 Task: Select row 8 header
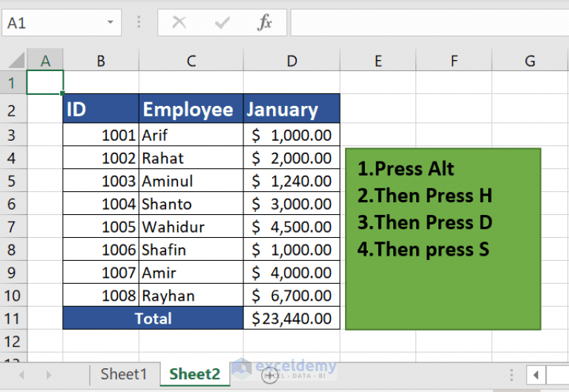click(13, 249)
